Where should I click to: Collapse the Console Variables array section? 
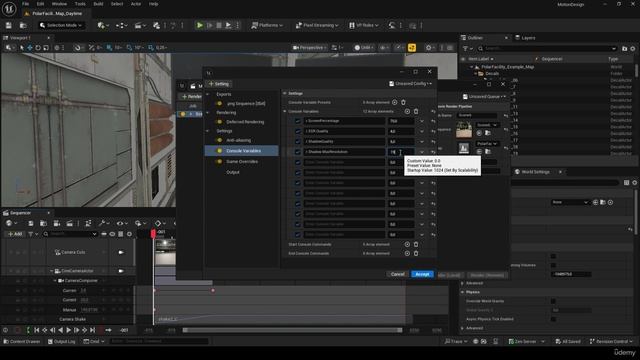285,111
